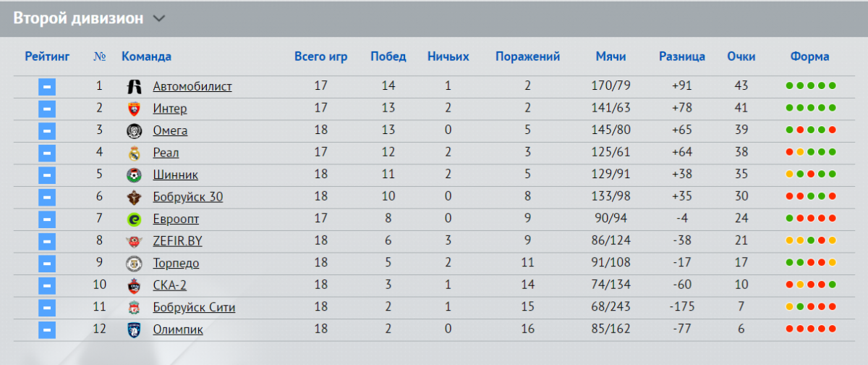Click the Интер team crest icon
This screenshot has height=365, width=868.
coord(134,109)
